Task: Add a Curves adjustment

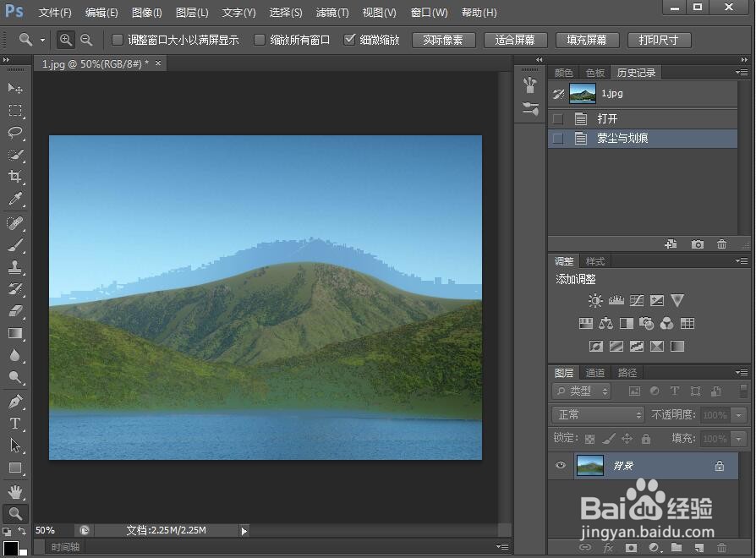Action: (637, 301)
